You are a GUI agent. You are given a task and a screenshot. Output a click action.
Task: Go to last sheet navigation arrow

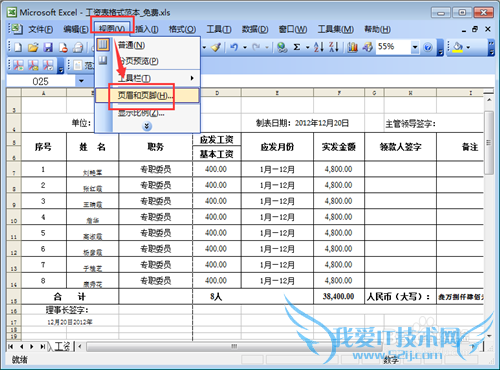tap(43, 346)
